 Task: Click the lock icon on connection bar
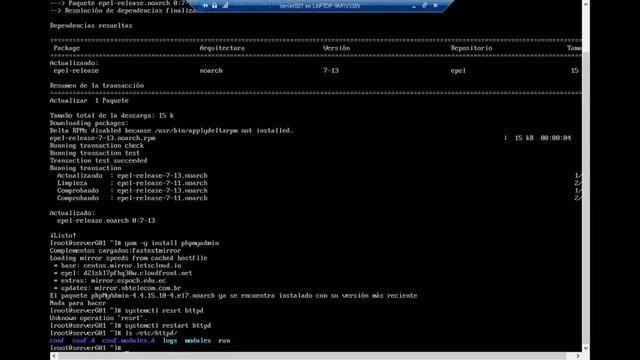coord(214,6)
